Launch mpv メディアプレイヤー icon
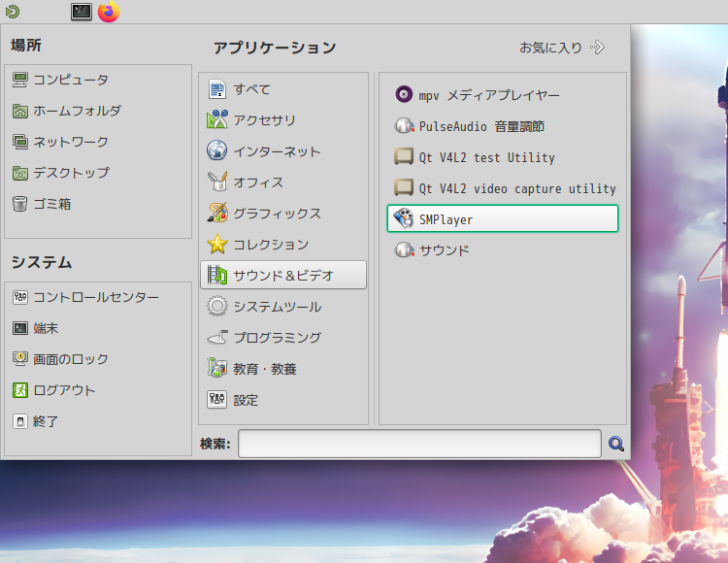Image resolution: width=728 pixels, height=563 pixels. (404, 95)
